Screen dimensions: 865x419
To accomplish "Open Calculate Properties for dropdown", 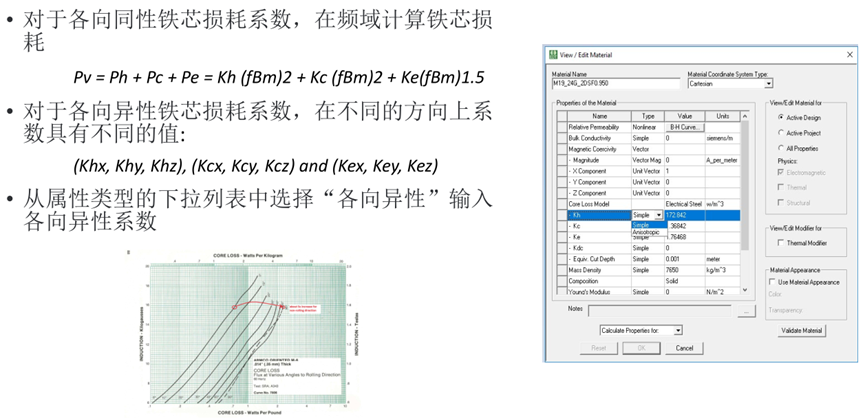I will (x=679, y=330).
